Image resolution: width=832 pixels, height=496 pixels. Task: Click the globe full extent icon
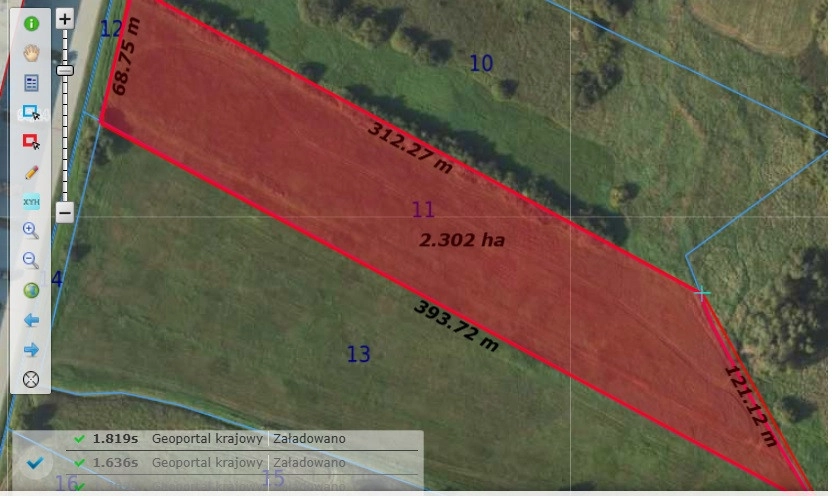31,291
